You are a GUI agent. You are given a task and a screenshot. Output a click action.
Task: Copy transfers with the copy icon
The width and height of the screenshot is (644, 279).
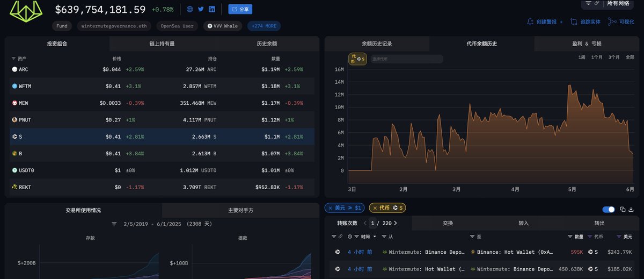pos(623,209)
